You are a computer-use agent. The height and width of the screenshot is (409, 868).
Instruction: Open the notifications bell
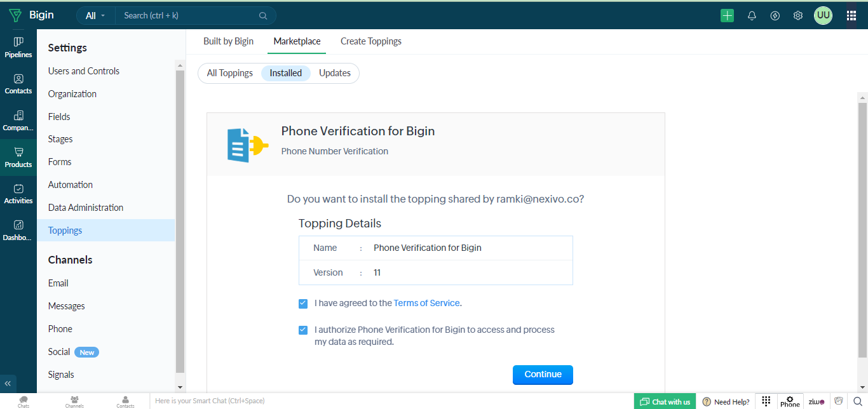[752, 16]
